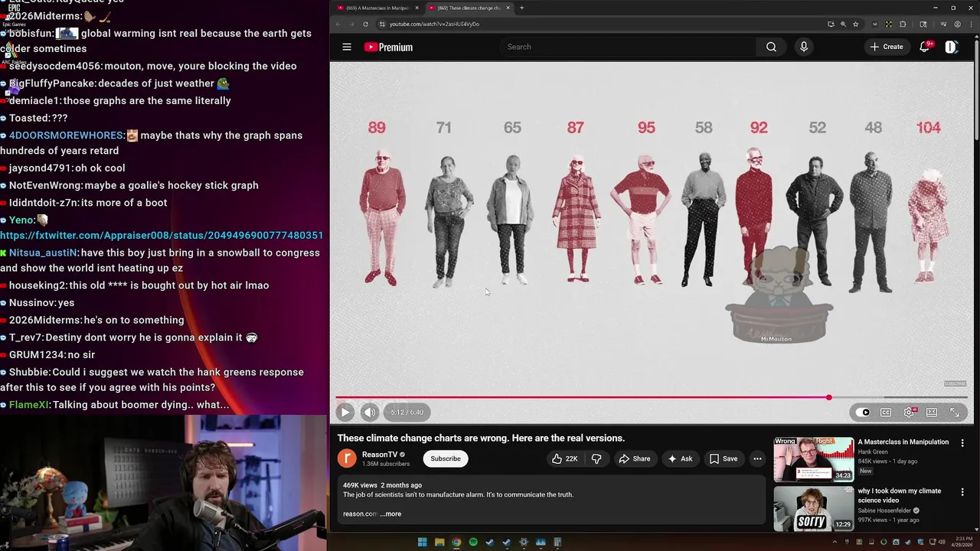This screenshot has width=980, height=551.
Task: Click the Ask sparkle button
Action: (680, 458)
